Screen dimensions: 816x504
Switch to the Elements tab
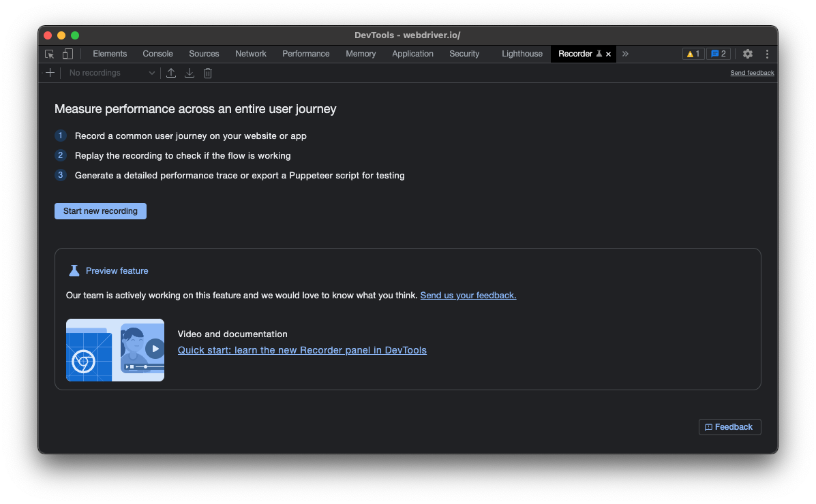(x=110, y=54)
